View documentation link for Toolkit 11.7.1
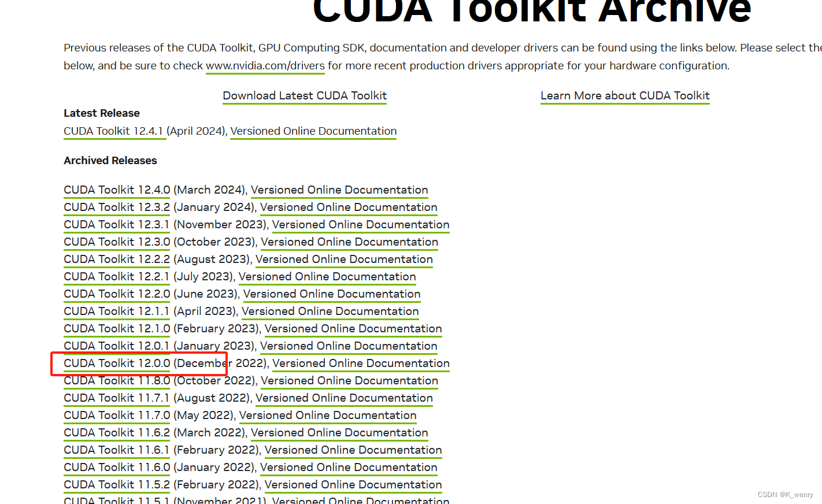822x504 pixels. click(x=344, y=398)
